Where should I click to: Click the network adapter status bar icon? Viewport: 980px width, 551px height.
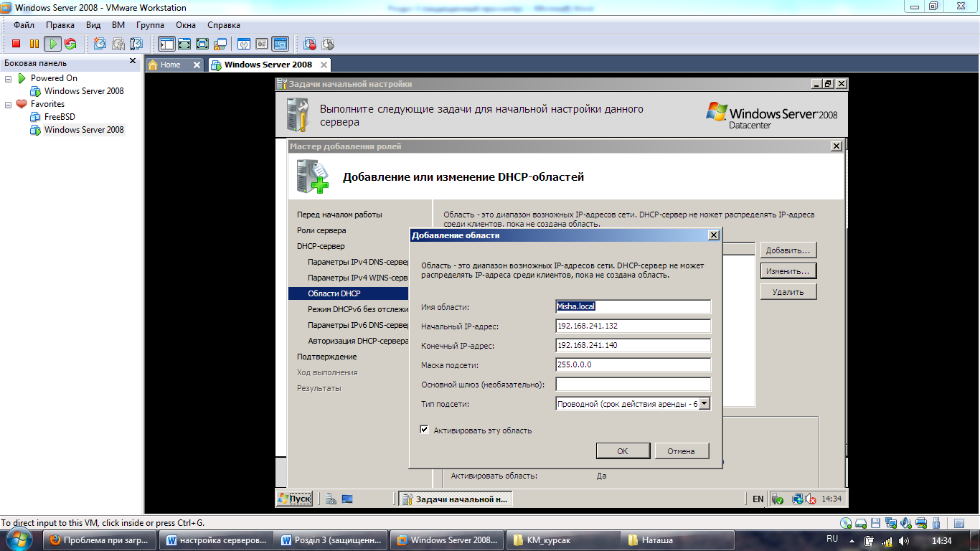892,523
